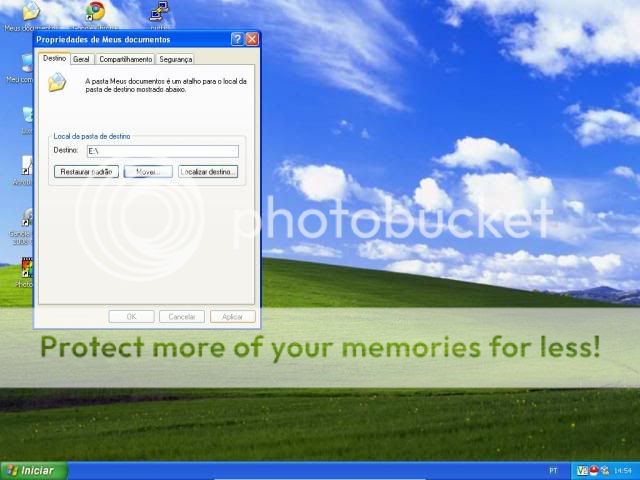
Task: Open the Meu computador desktop icon
Action: click(x=27, y=63)
